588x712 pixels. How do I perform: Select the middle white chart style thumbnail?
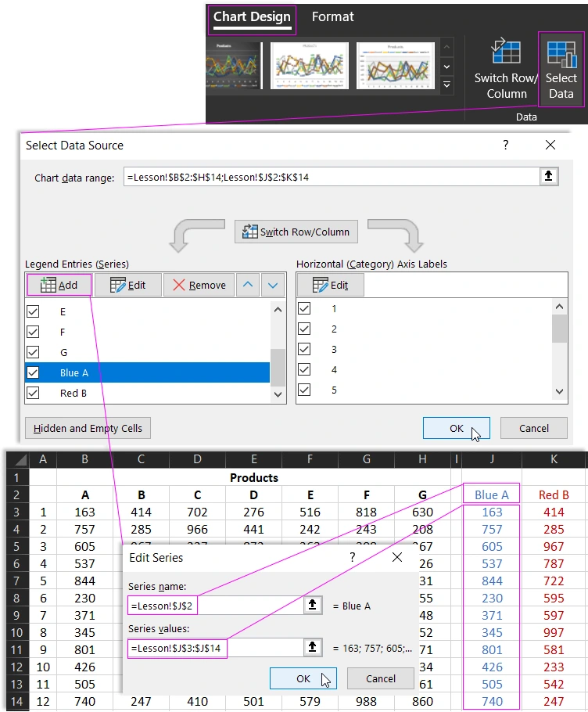coord(310,66)
